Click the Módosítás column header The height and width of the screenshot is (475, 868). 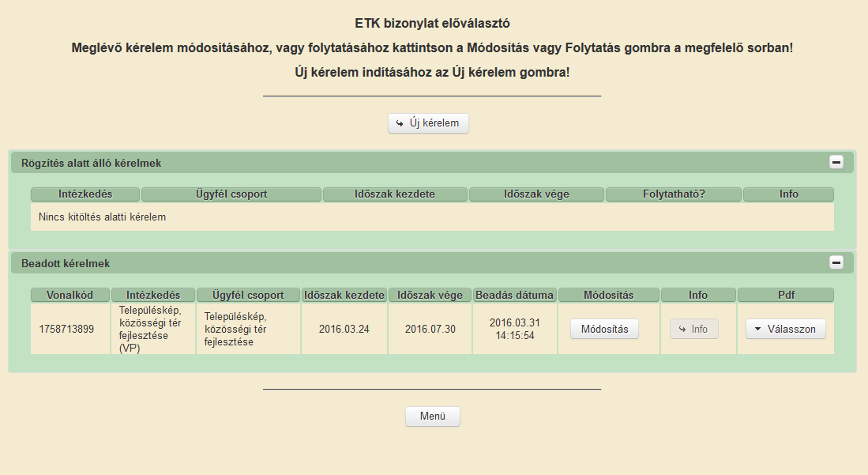point(609,295)
